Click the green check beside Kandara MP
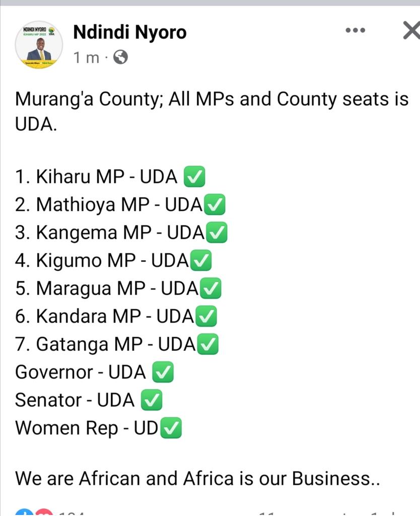This screenshot has width=420, height=516. 206,316
